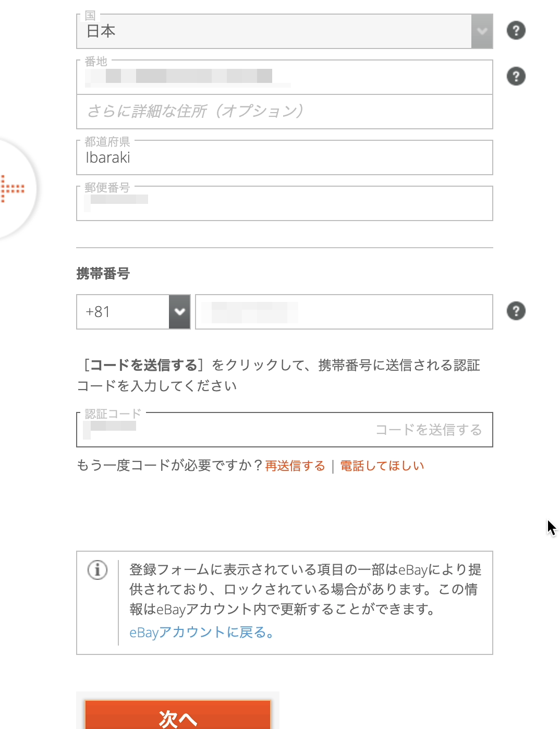Screen dimensions: 560x729
Task: Open the 国 dropdown showing 日本
Action: pyautogui.click(x=285, y=31)
